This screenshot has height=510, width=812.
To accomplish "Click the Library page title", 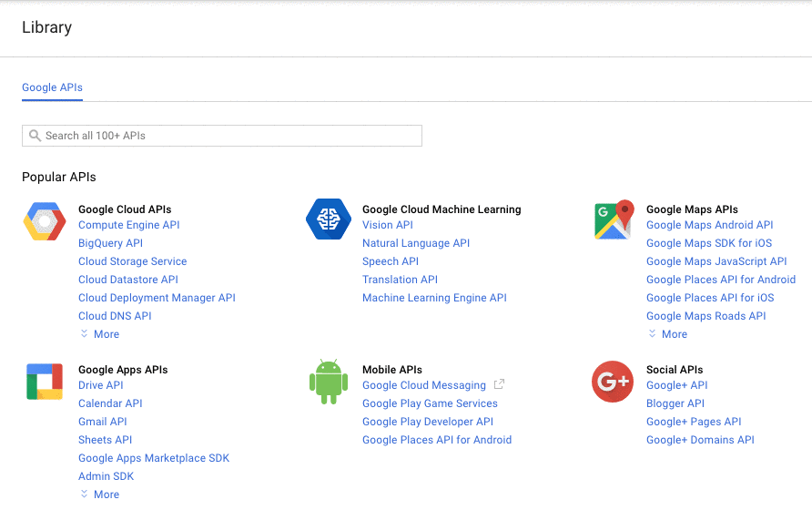I will (46, 27).
